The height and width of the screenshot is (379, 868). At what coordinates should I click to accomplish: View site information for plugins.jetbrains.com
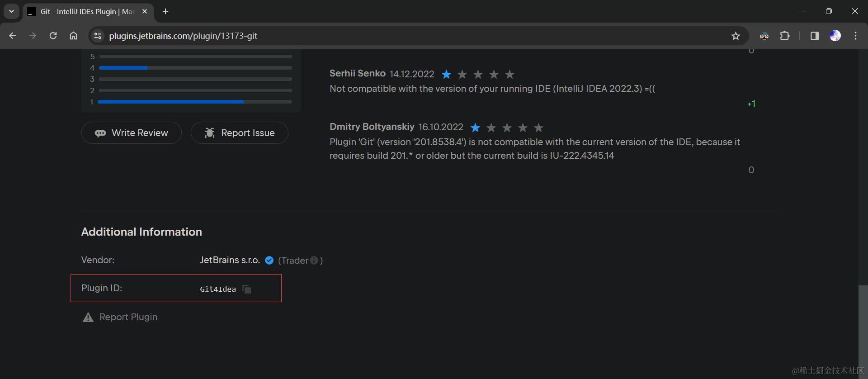coord(98,36)
